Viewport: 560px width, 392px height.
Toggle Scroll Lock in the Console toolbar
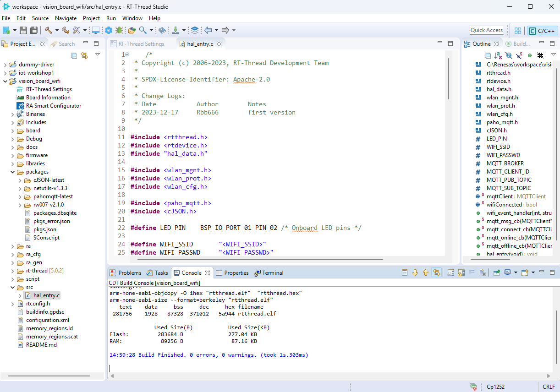click(x=461, y=273)
